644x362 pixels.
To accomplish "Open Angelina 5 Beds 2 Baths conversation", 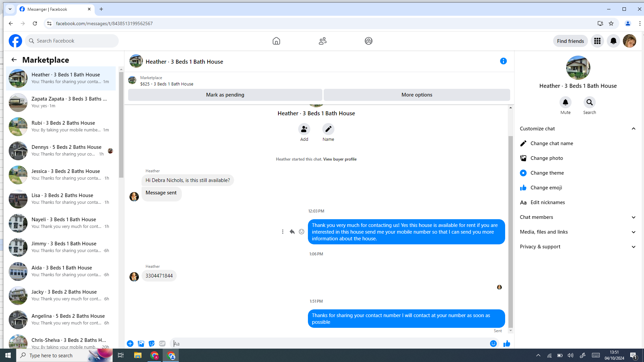I will pos(61,320).
